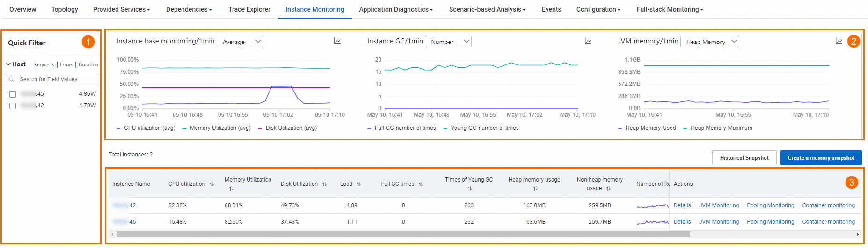The width and height of the screenshot is (868, 248).
Task: Sort hosts by Requests
Action: (x=44, y=65)
